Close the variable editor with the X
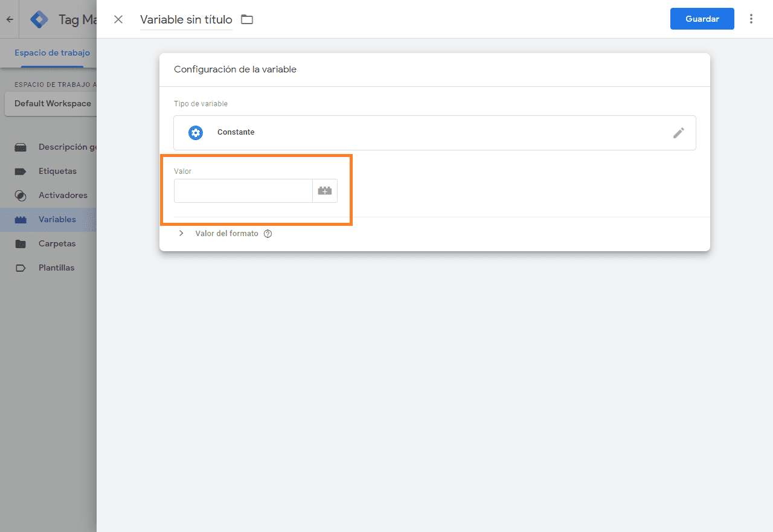The image size is (773, 532). coord(118,19)
